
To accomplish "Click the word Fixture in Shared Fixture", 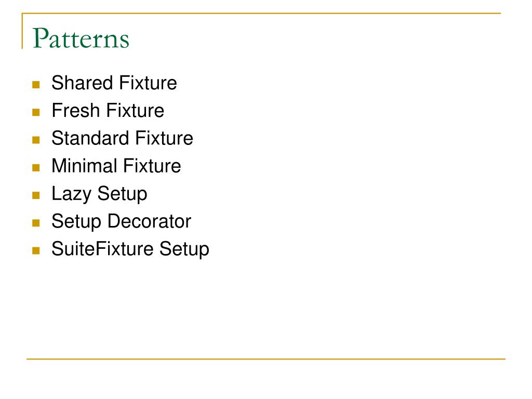I will [148, 83].
